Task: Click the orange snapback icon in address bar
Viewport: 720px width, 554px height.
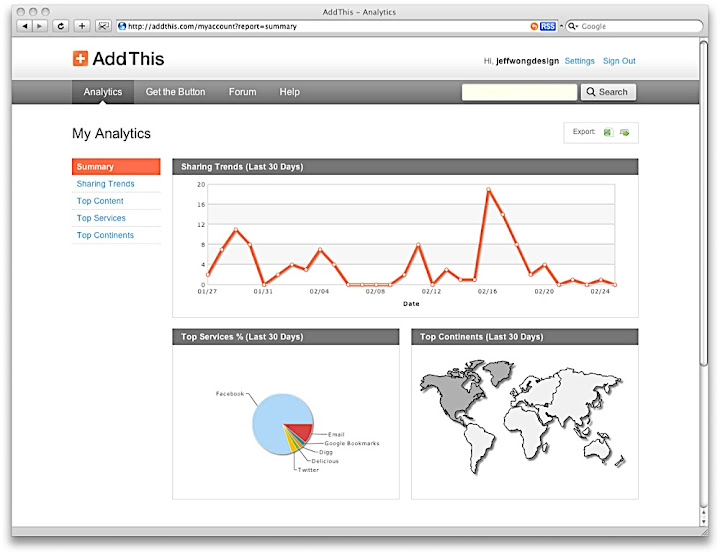Action: pos(534,26)
